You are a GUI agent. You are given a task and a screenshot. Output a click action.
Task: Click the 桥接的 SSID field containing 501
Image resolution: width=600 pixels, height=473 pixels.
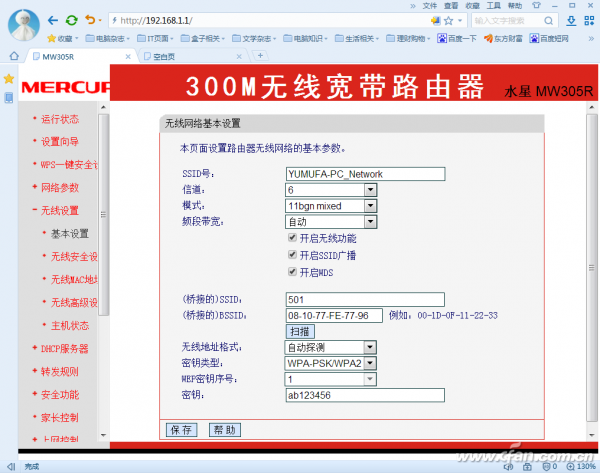[x=365, y=299]
